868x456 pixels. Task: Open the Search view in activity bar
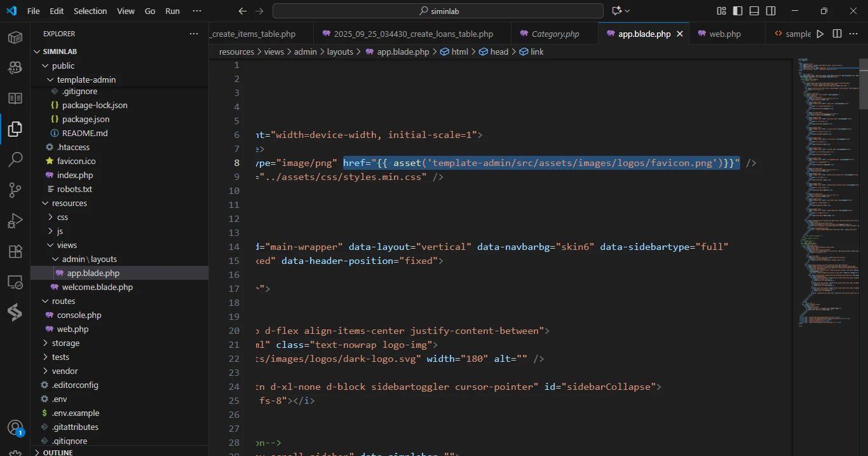tap(15, 160)
